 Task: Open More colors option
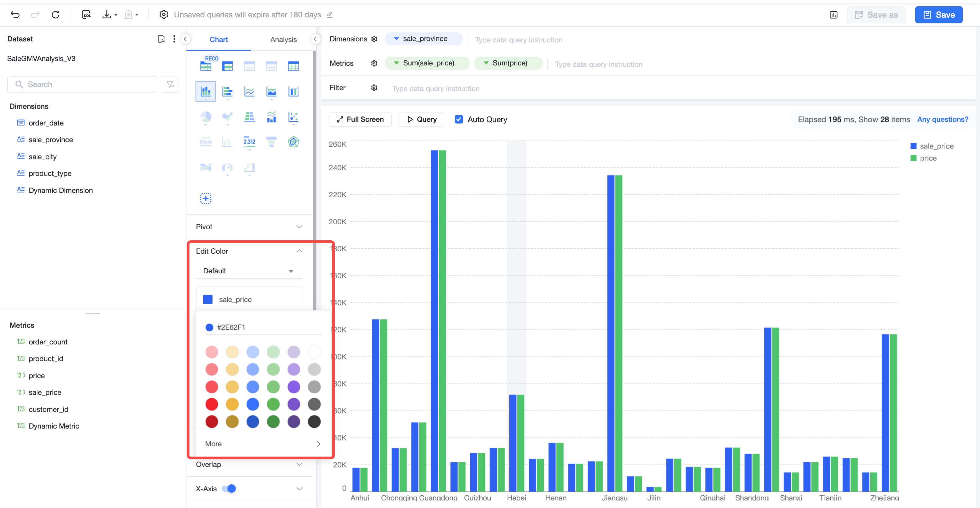click(263, 444)
